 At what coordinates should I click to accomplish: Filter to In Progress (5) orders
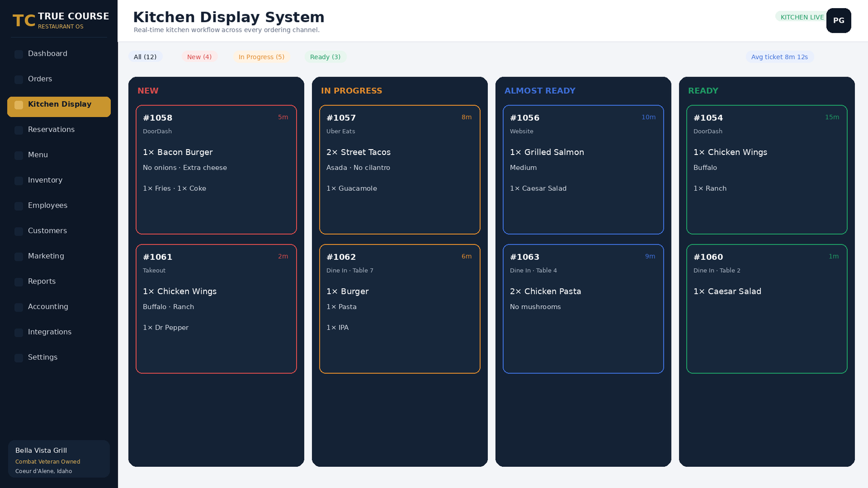tap(261, 57)
